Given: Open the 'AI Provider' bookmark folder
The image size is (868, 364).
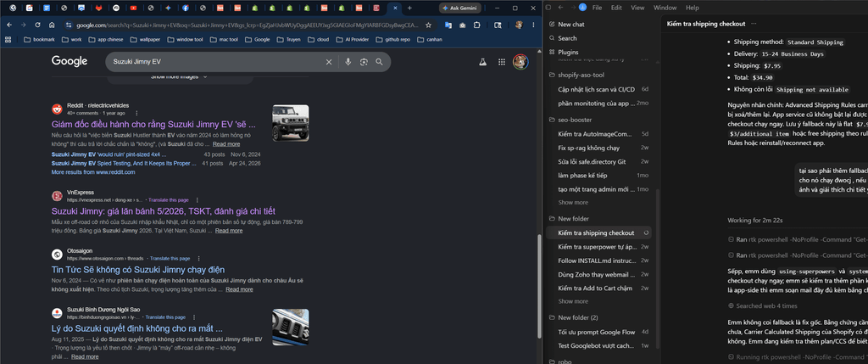Looking at the screenshot, I should pos(352,39).
